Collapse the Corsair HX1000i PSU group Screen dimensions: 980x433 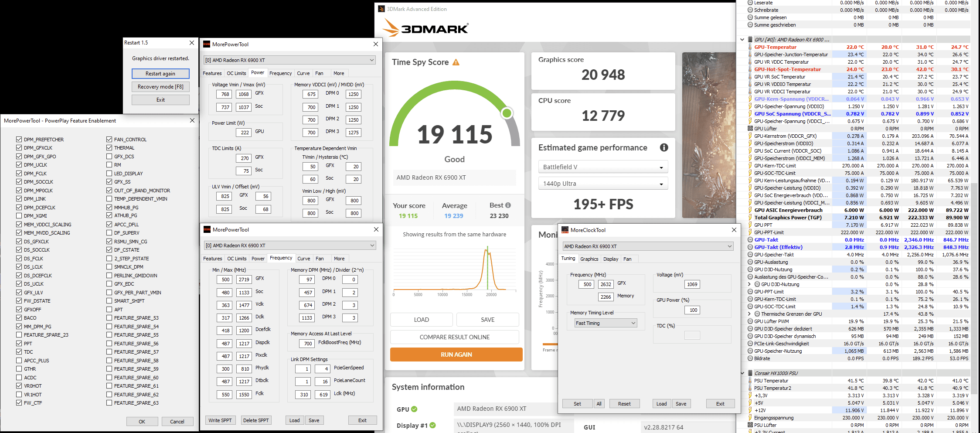[x=742, y=373]
